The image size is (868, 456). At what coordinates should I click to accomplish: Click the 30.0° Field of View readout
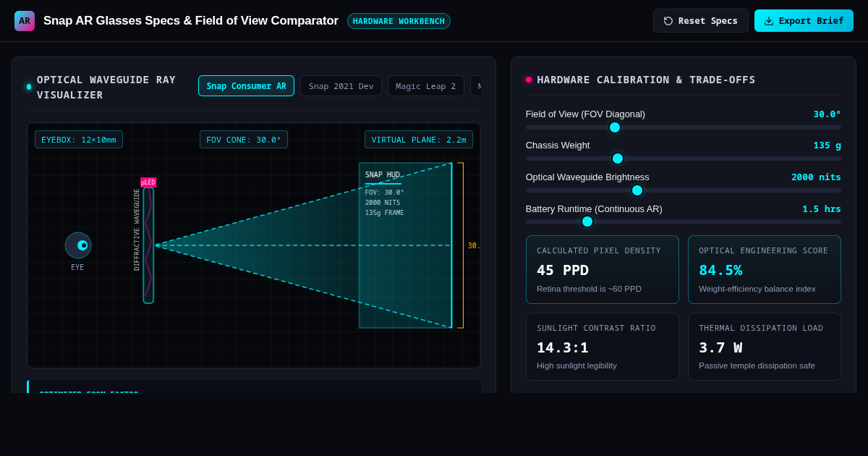coord(827,114)
